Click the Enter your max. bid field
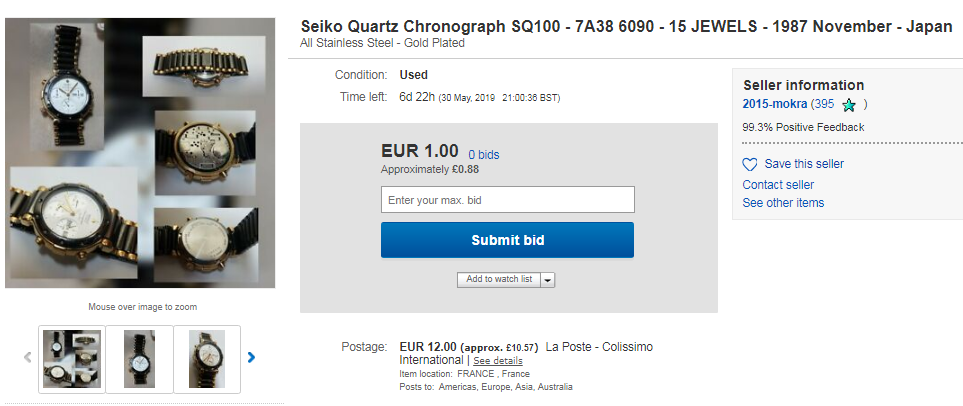 click(x=507, y=200)
